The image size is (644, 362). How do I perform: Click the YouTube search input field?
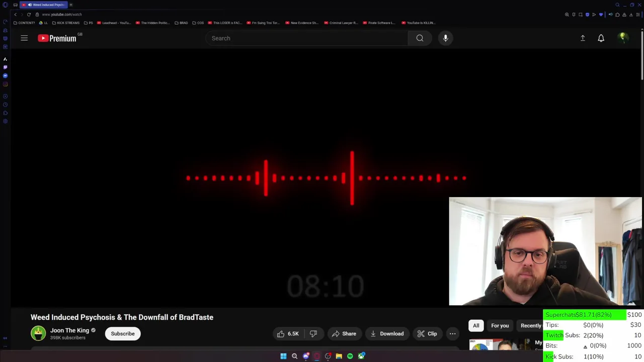[x=307, y=38]
